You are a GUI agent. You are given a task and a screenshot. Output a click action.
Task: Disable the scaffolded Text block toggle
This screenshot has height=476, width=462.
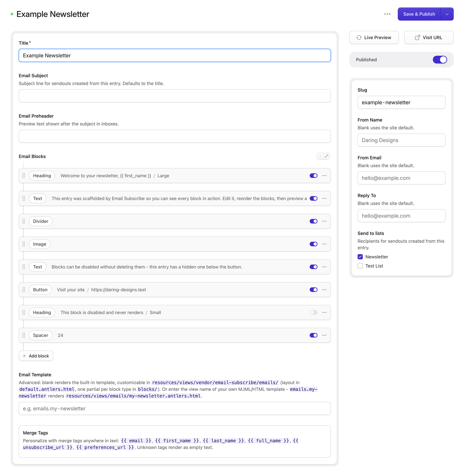pos(313,198)
